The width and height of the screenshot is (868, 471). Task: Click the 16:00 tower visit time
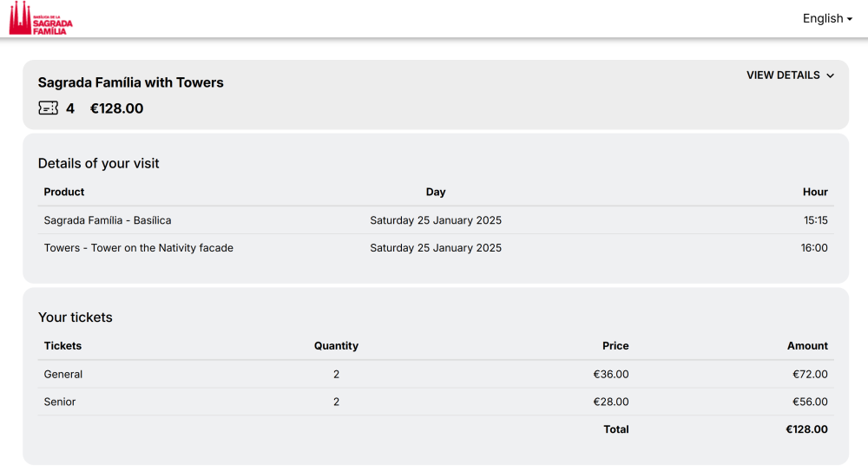(x=814, y=248)
